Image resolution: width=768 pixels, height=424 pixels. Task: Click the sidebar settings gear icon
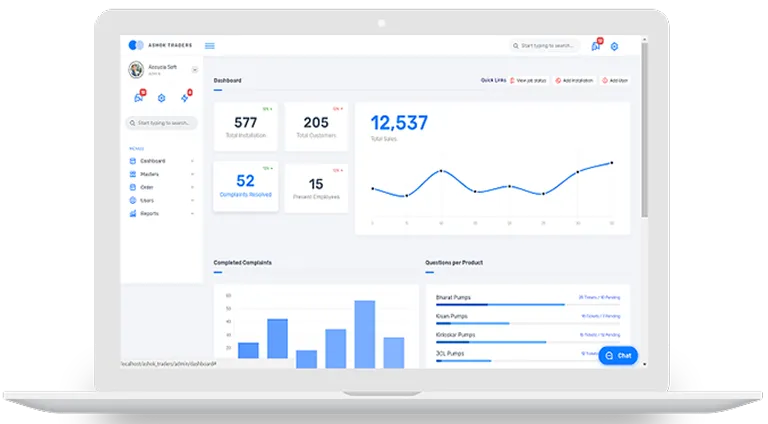pos(162,98)
